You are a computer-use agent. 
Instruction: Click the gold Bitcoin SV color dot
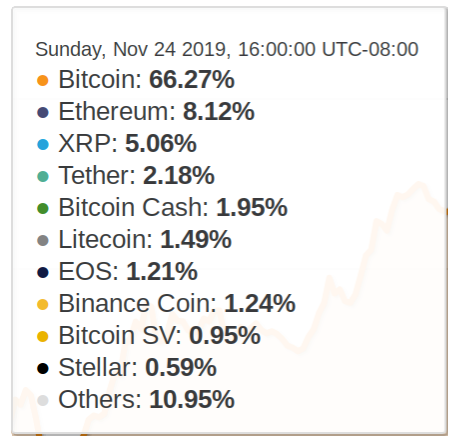pos(43,336)
